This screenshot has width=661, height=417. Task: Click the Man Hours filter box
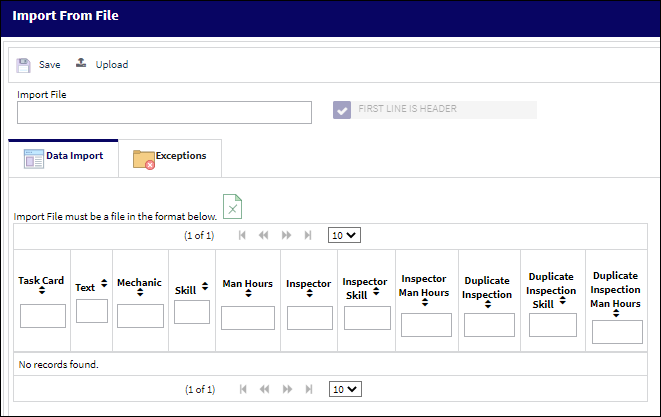coord(248,318)
